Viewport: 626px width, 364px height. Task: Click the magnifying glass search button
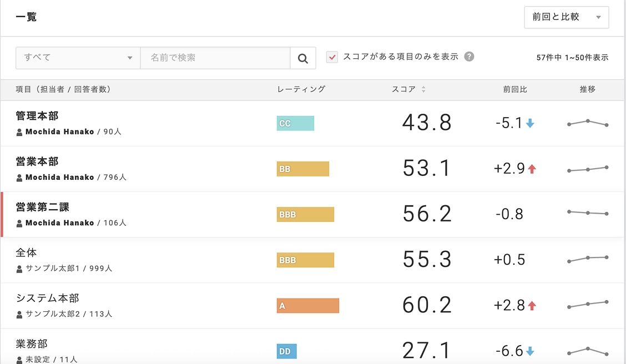coord(303,58)
